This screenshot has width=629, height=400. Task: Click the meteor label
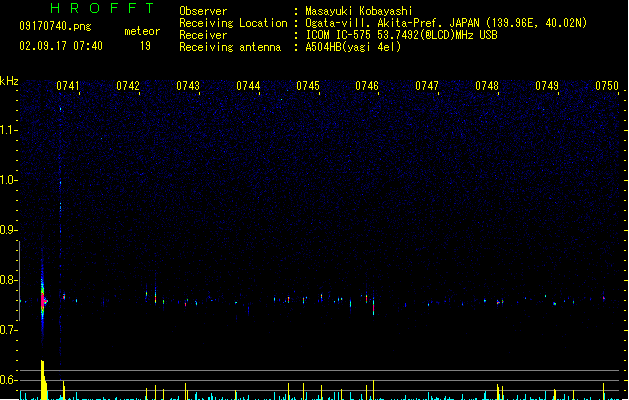point(142,31)
